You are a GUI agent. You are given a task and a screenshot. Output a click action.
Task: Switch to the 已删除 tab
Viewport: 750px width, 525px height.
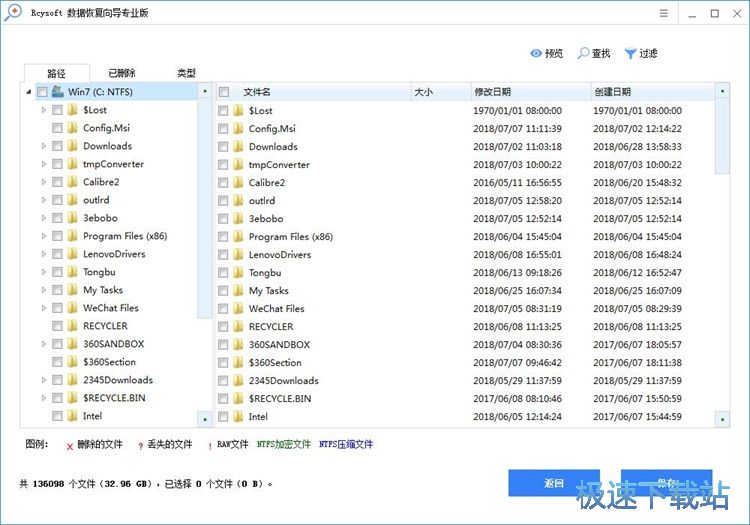coord(122,73)
